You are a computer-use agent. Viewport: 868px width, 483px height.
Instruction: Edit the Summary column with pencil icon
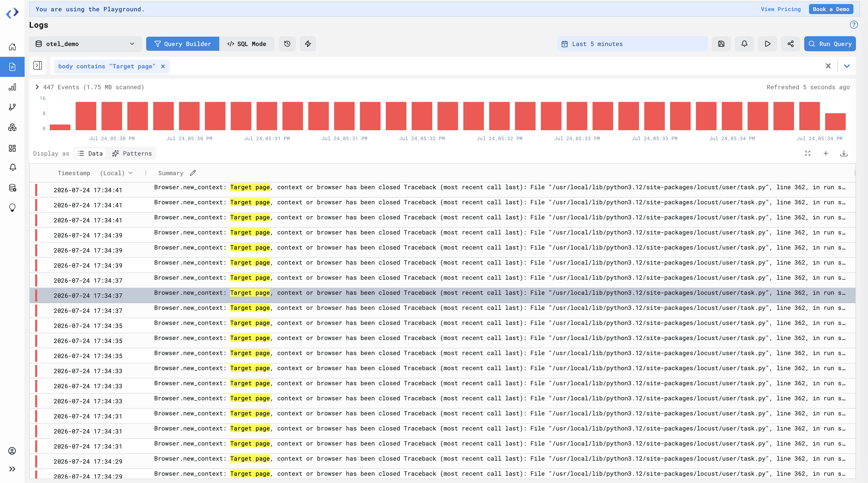(193, 173)
